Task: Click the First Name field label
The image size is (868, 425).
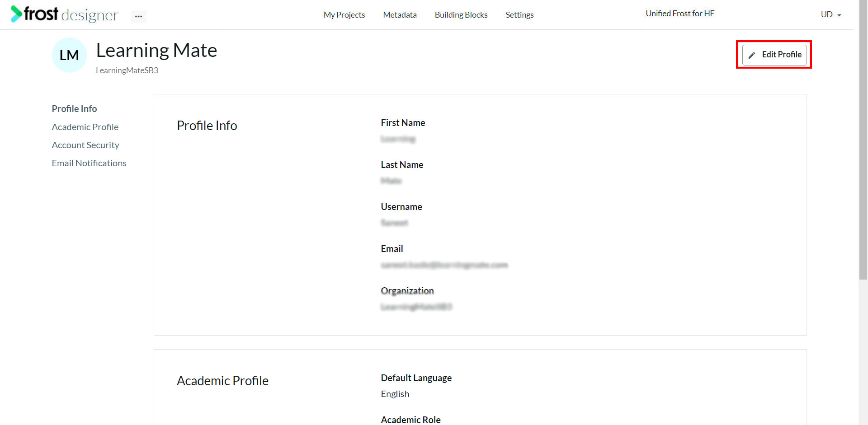Action: (x=403, y=123)
